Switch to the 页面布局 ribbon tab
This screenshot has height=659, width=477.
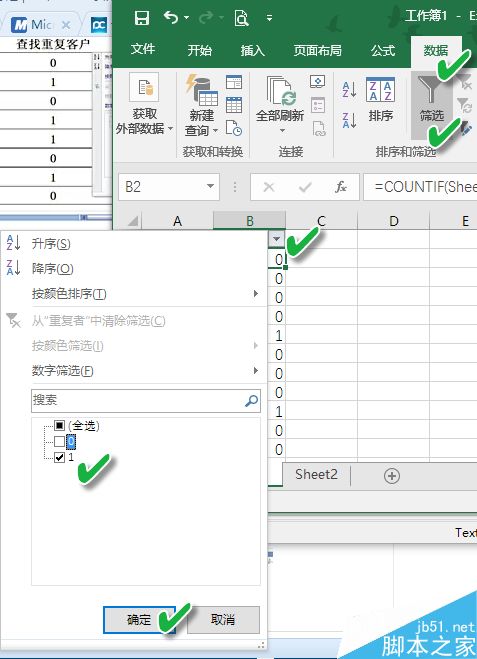coord(317,50)
